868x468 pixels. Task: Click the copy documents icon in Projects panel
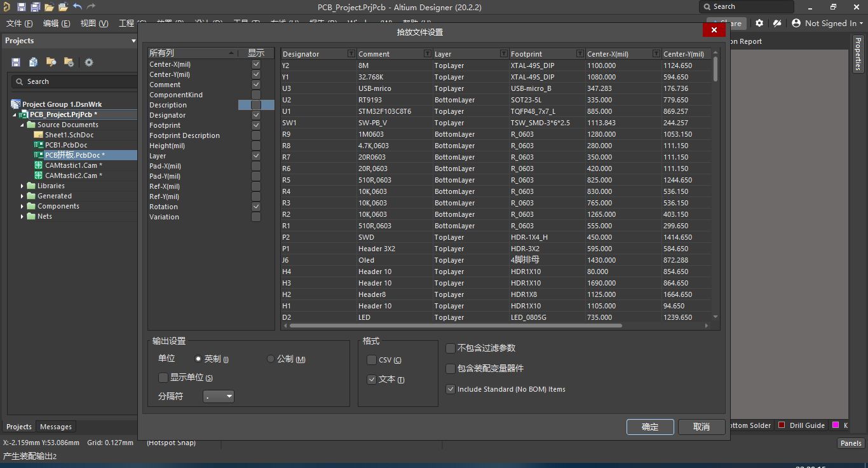point(33,62)
